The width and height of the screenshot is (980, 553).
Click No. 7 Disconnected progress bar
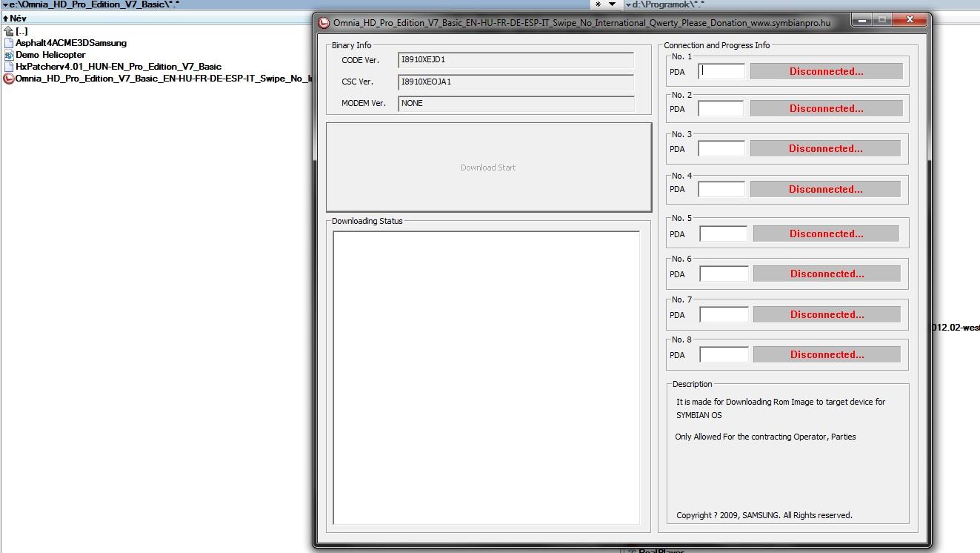point(827,314)
